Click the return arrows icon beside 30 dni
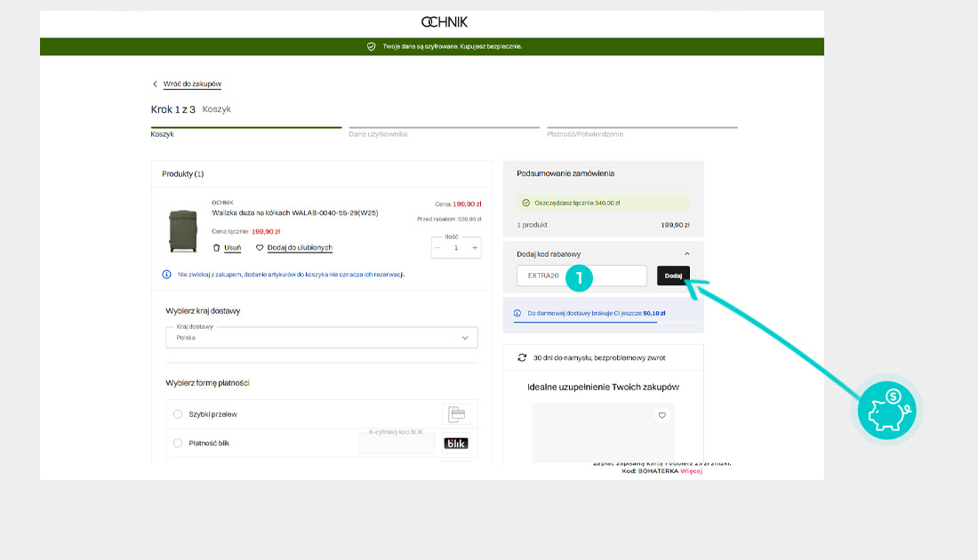 point(522,358)
